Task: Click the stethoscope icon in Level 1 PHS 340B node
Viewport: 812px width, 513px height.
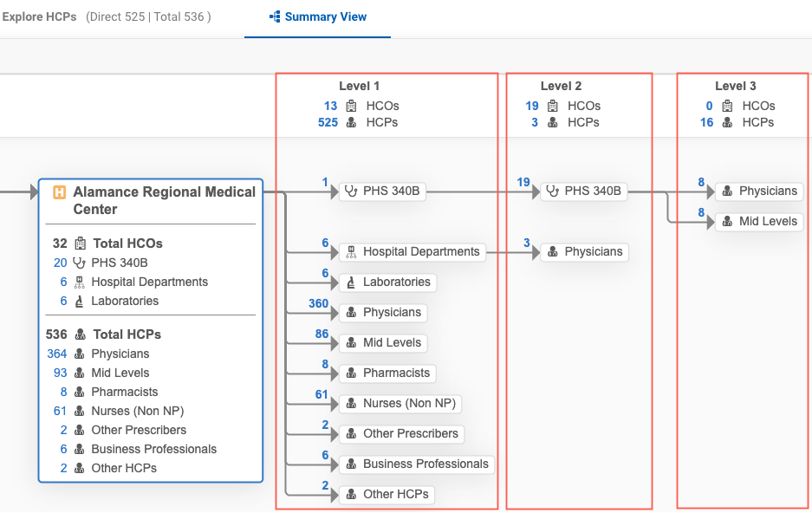Action: click(x=351, y=191)
